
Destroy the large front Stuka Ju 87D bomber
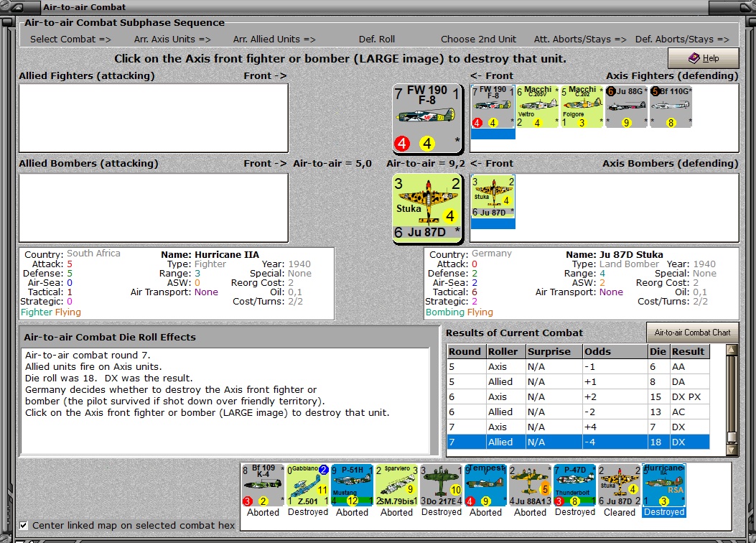tap(427, 208)
